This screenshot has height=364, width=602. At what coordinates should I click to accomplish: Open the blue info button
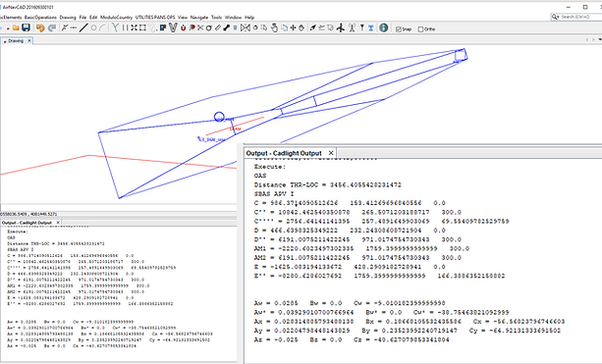[384, 27]
